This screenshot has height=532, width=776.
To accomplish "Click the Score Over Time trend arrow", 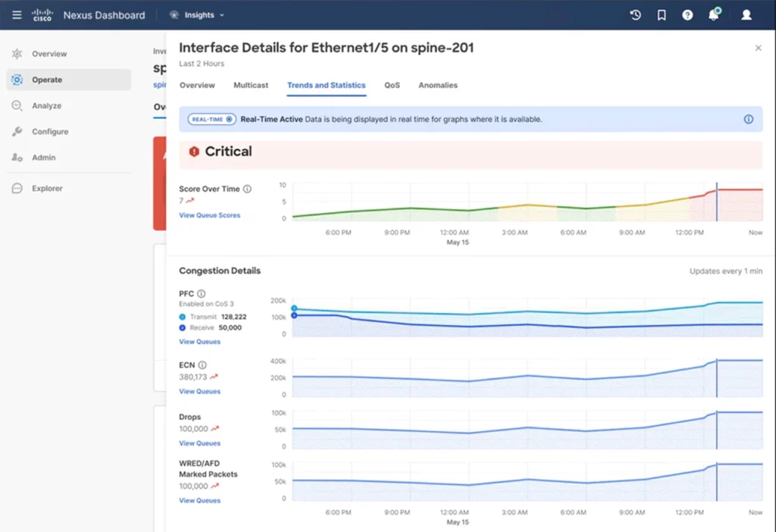I will tap(190, 200).
